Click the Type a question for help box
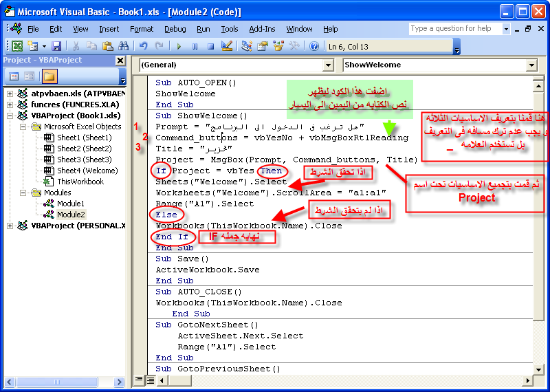 coord(455,29)
